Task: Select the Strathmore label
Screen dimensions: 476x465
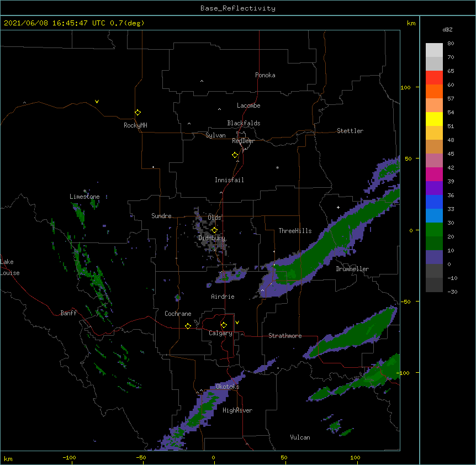Action: click(285, 336)
